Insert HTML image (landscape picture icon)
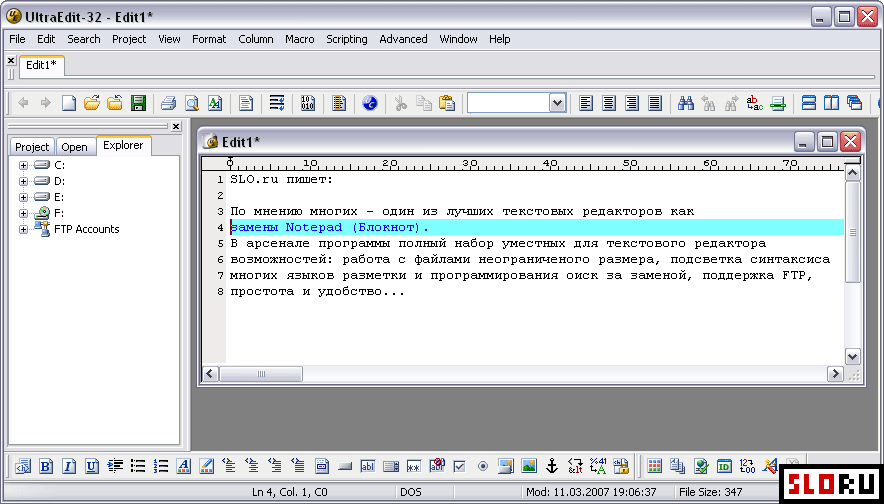Screen dimensions: 884x504 tap(529, 466)
